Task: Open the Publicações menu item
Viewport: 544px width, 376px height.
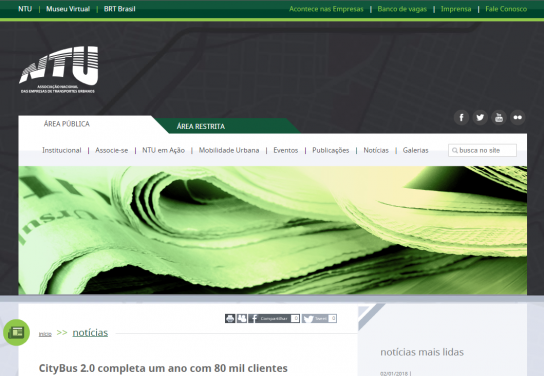Action: pos(331,150)
